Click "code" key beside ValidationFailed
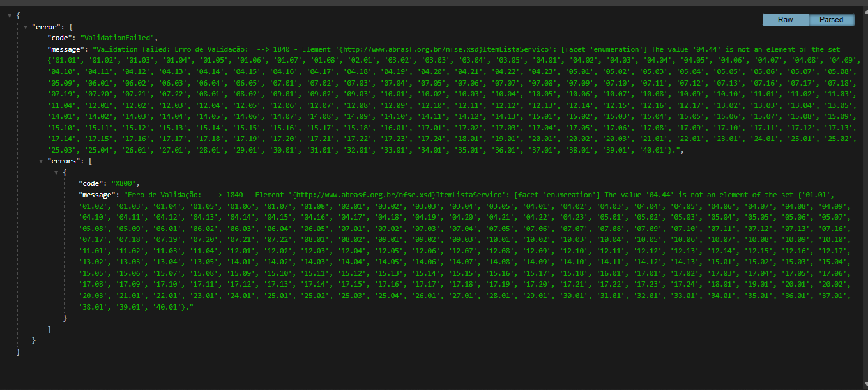Image resolution: width=868 pixels, height=390 pixels. click(60, 38)
